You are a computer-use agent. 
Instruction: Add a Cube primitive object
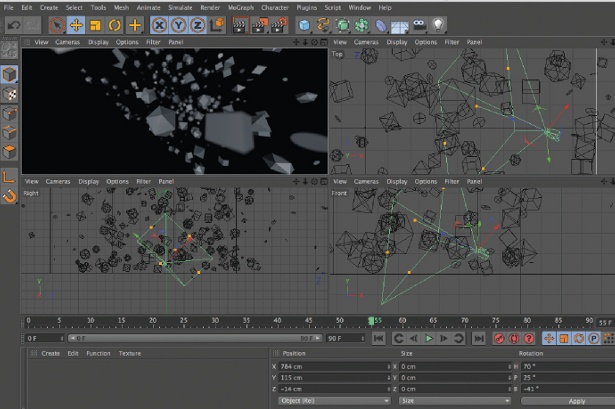(x=304, y=24)
